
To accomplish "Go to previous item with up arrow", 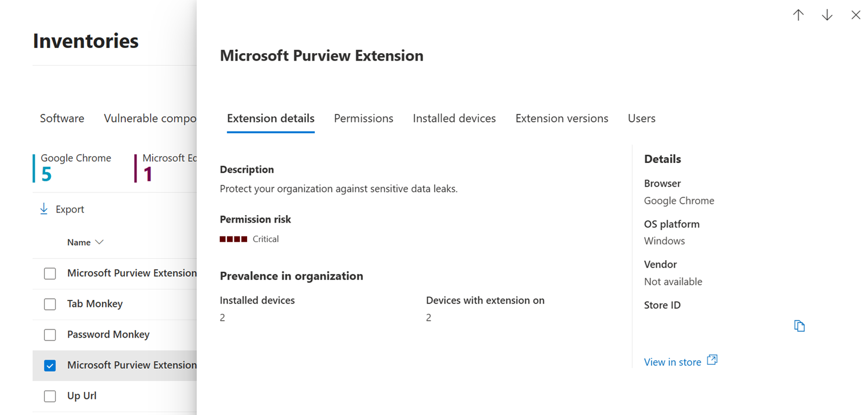I will tap(799, 16).
